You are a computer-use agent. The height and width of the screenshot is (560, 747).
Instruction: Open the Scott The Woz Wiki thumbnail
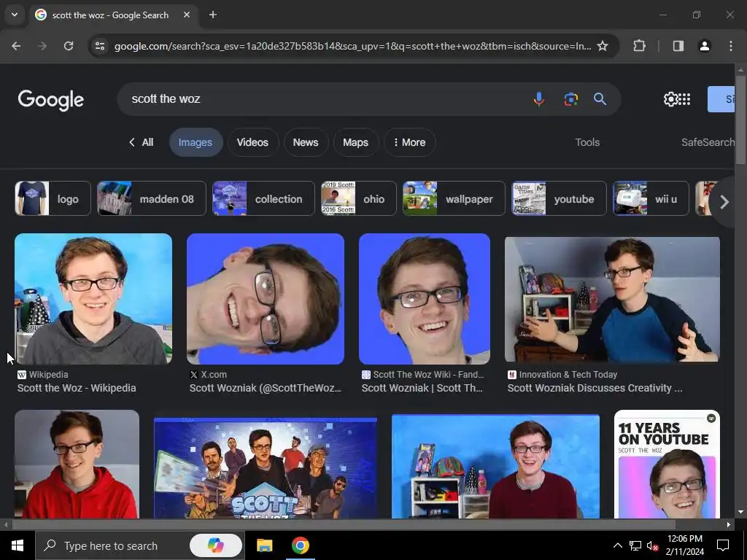(425, 299)
